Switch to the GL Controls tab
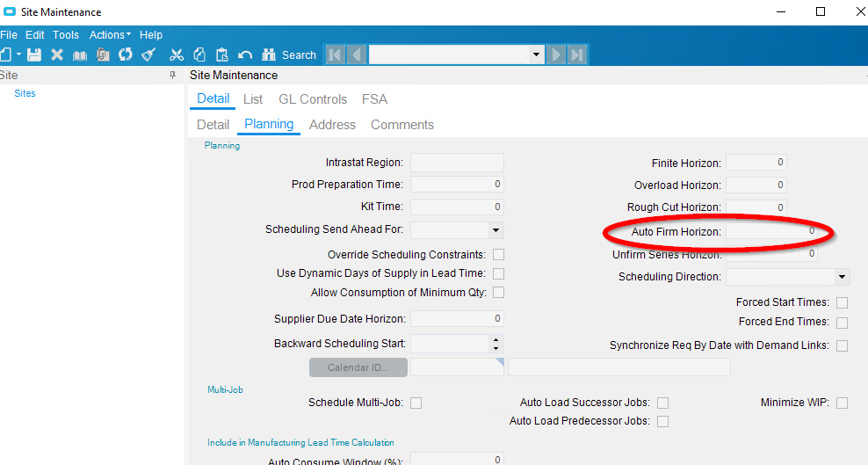This screenshot has height=465, width=868. click(x=313, y=99)
